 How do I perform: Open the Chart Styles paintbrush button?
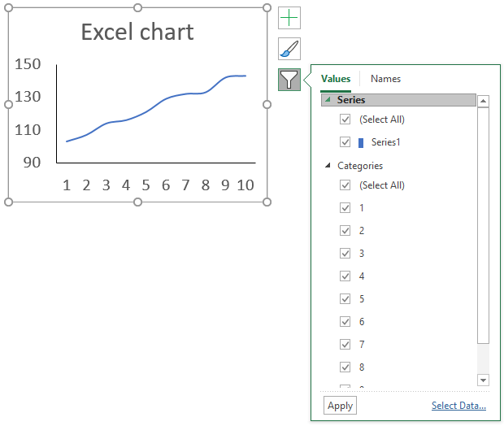pyautogui.click(x=289, y=49)
